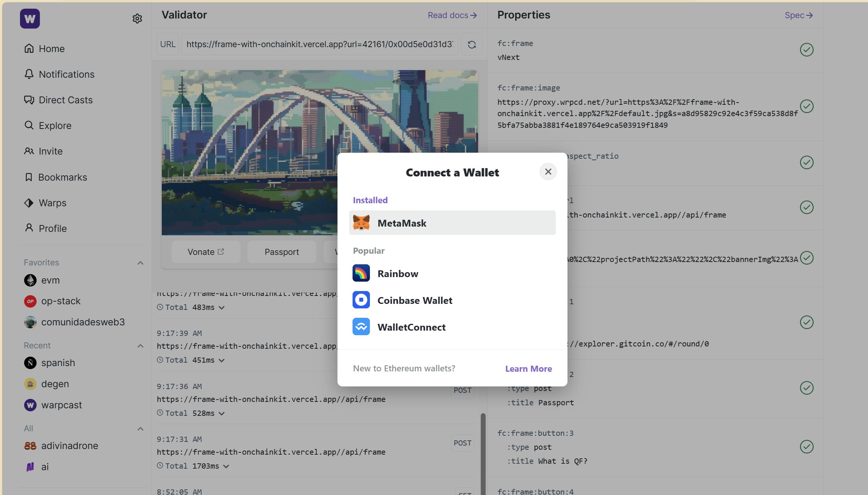Expand the Total 1703ms timing details
Screen dimensions: 868x495
[x=226, y=466]
